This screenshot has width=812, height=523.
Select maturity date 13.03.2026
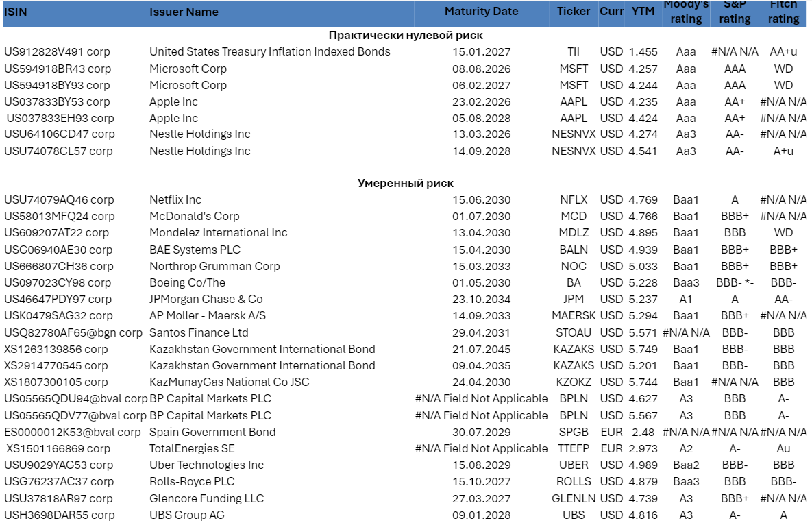click(481, 134)
